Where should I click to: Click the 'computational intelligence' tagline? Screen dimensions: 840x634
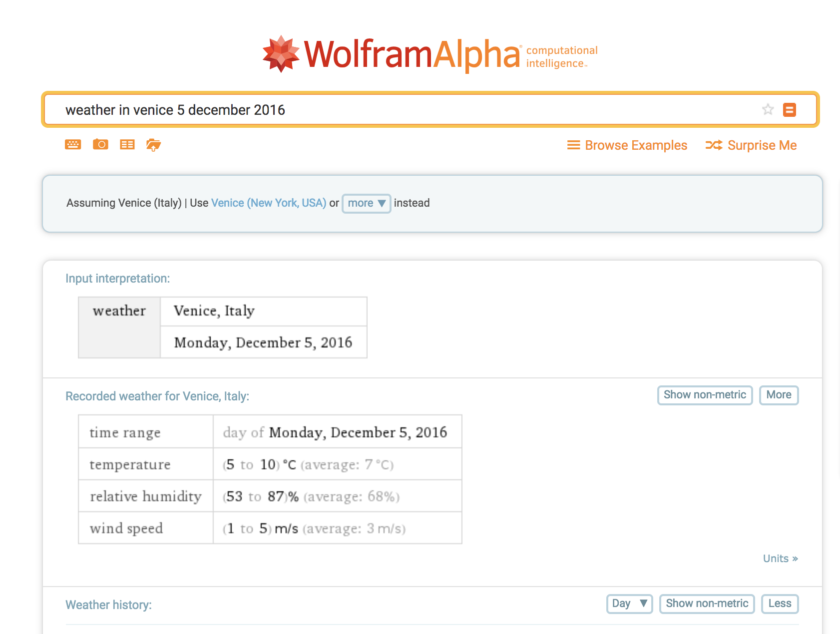point(562,57)
